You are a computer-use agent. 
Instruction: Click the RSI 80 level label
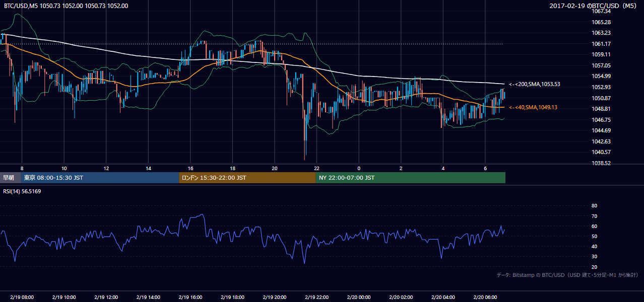[x=594, y=206]
